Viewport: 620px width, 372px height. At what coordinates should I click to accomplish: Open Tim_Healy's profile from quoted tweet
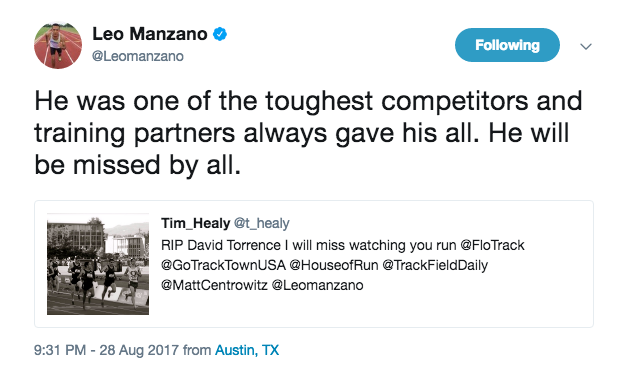click(195, 223)
